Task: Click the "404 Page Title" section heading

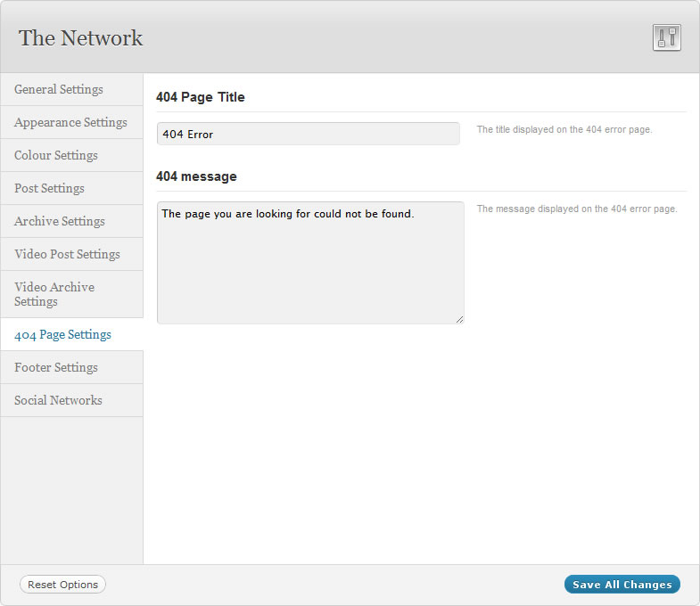Action: pos(201,97)
